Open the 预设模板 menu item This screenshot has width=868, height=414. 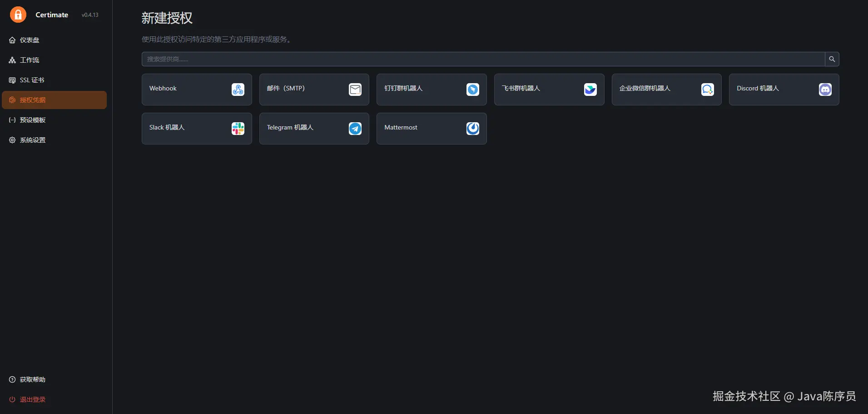(x=55, y=120)
